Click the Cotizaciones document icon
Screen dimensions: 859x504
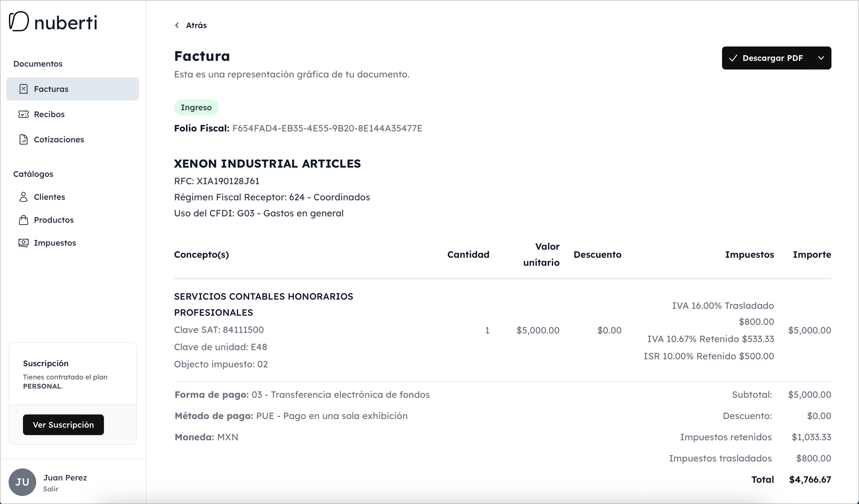point(24,139)
